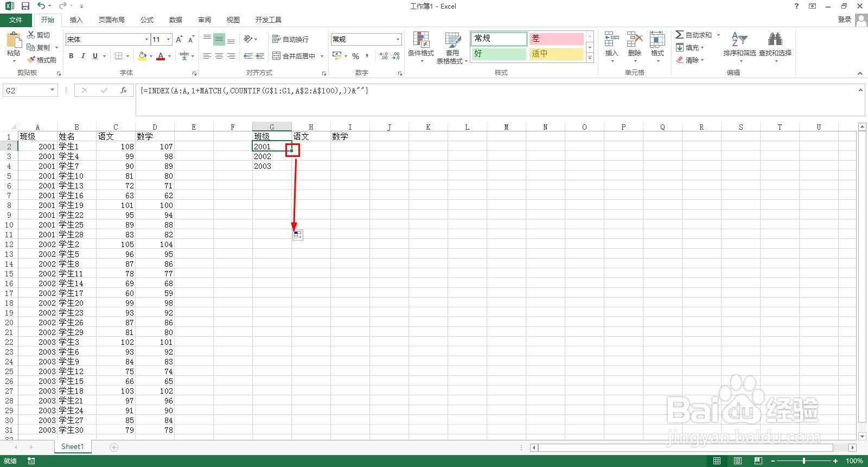
Task: Open the 文件 File tab
Action: coord(16,20)
